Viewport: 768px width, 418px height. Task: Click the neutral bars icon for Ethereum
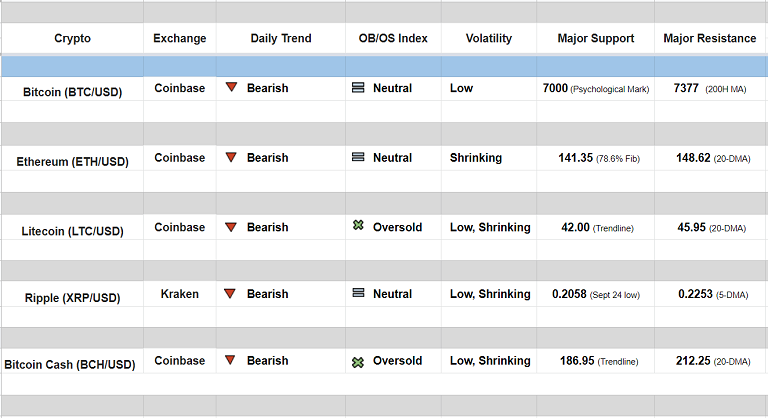click(358, 158)
